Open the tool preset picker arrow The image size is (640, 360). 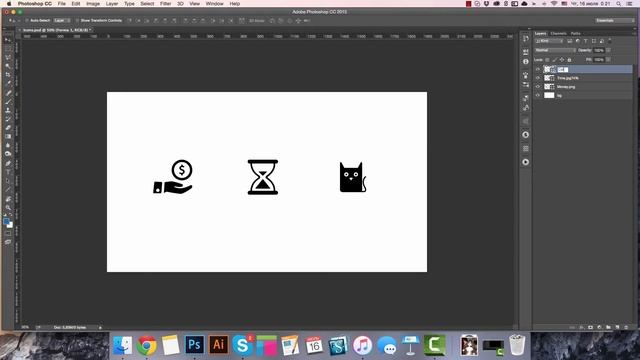(x=19, y=20)
